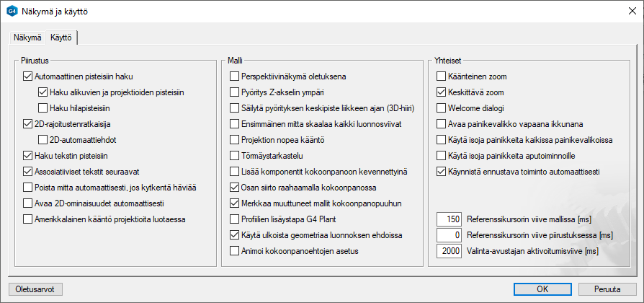Screen dimensions: 644x303
Task: Uncheck Osan siirto raahaamalla kokoonpanossa
Action: (x=234, y=187)
